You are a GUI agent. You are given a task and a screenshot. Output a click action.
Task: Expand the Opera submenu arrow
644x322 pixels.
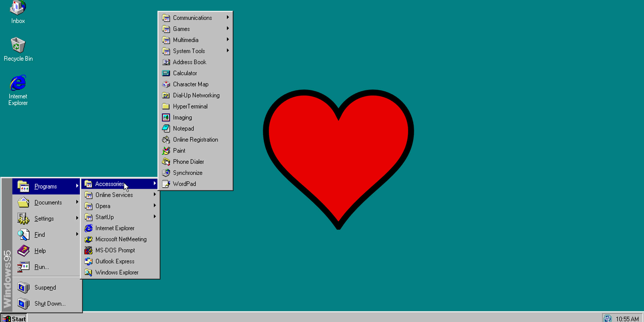[155, 206]
